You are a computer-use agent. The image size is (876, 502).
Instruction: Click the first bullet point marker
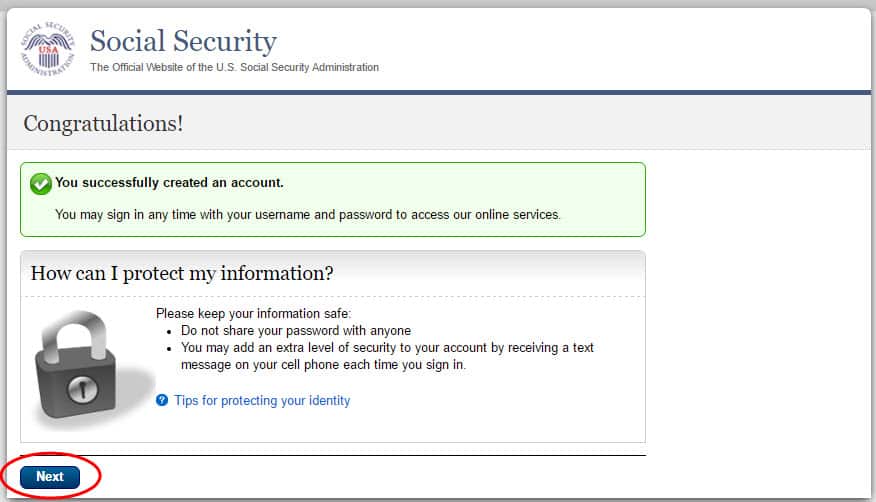coord(170,331)
